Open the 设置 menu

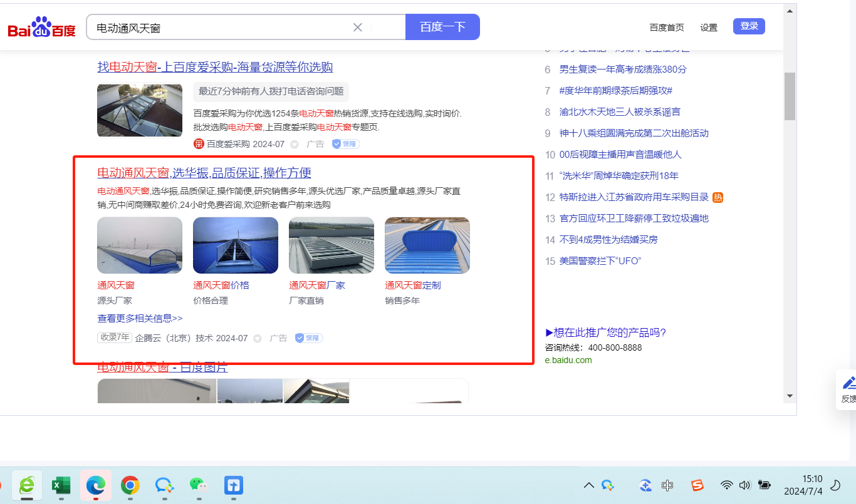709,28
